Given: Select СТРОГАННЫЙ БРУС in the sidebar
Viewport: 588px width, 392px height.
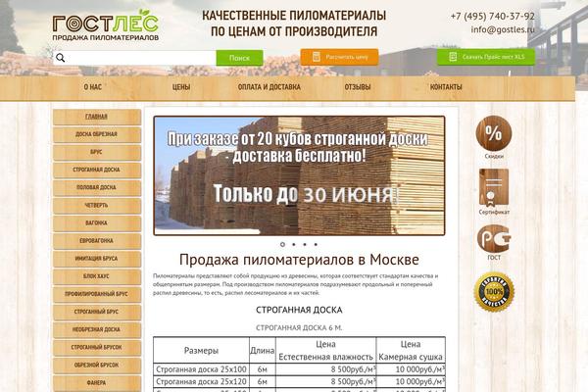Looking at the screenshot, I should point(97,312).
